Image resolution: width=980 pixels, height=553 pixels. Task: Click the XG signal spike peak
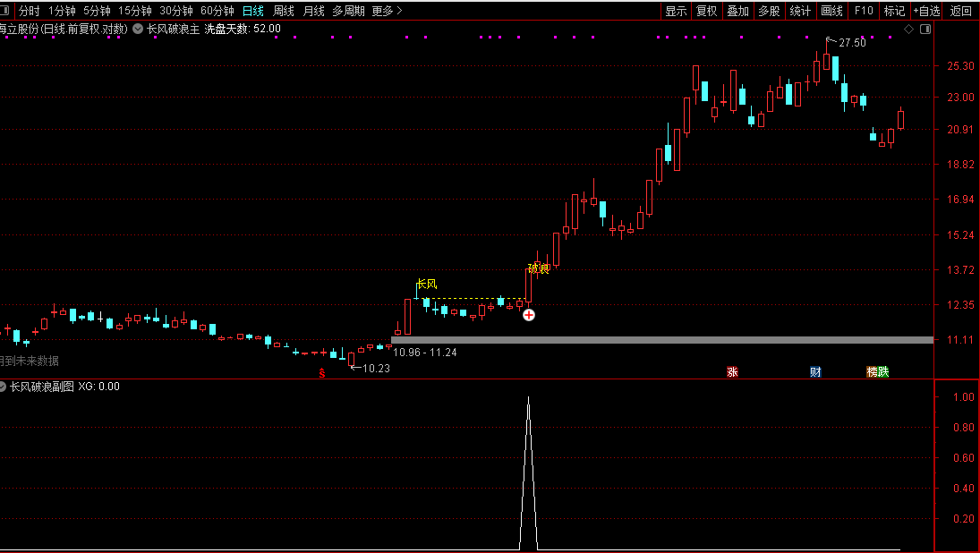(529, 397)
